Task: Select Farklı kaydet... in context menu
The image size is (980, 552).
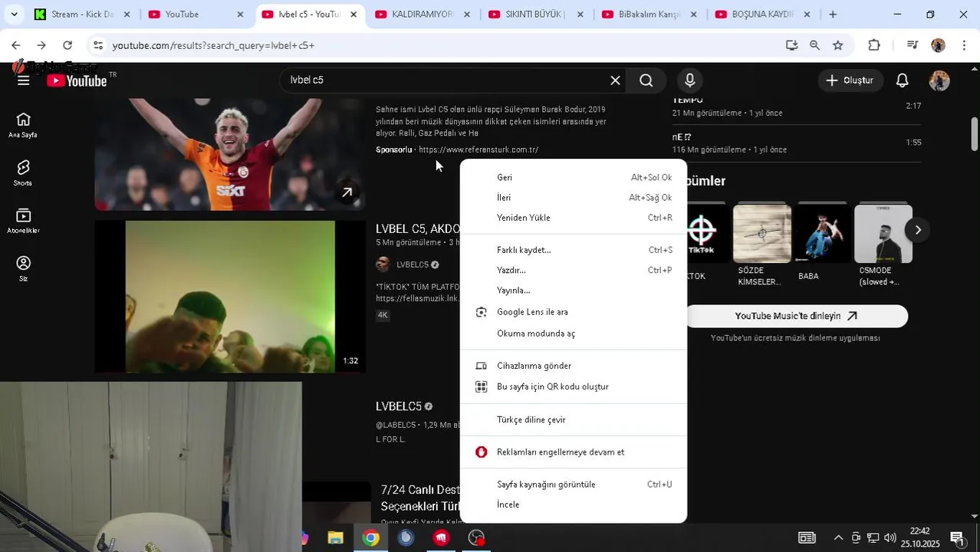Action: click(x=574, y=250)
